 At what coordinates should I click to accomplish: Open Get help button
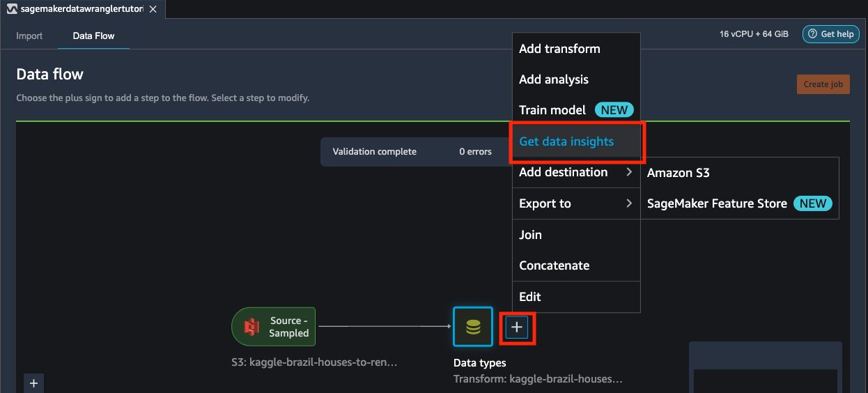click(x=830, y=34)
